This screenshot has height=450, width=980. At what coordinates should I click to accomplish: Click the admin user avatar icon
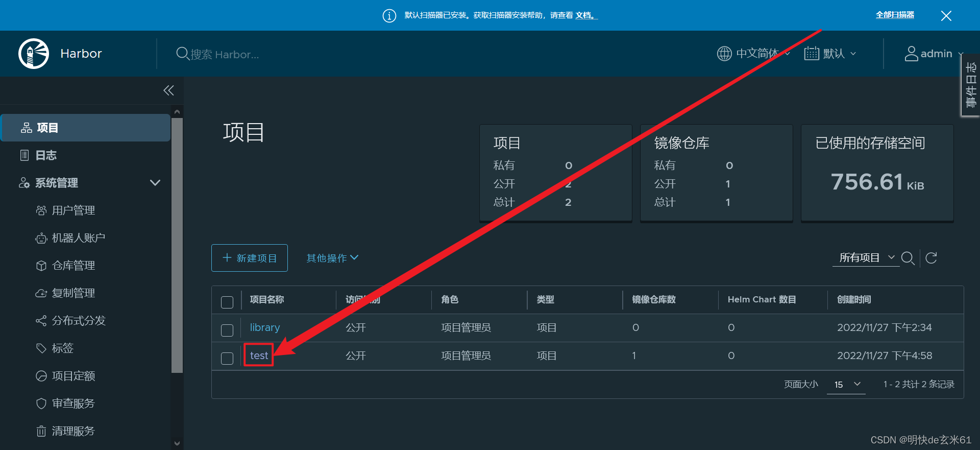pos(911,54)
